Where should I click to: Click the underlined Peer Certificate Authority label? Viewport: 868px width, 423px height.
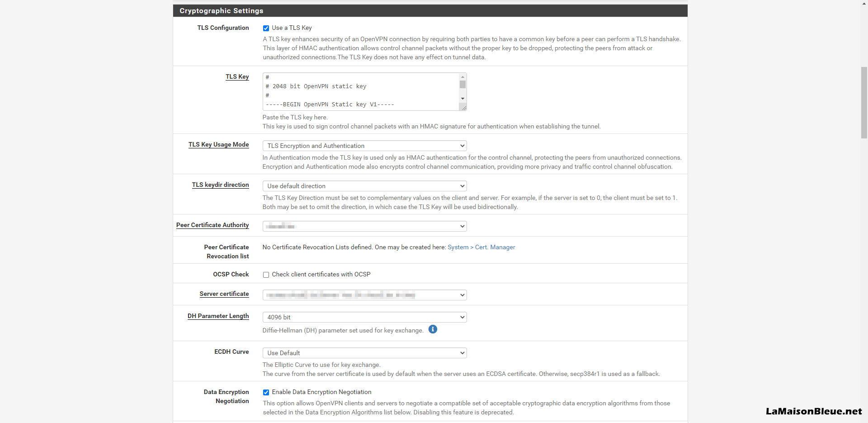[x=212, y=225]
